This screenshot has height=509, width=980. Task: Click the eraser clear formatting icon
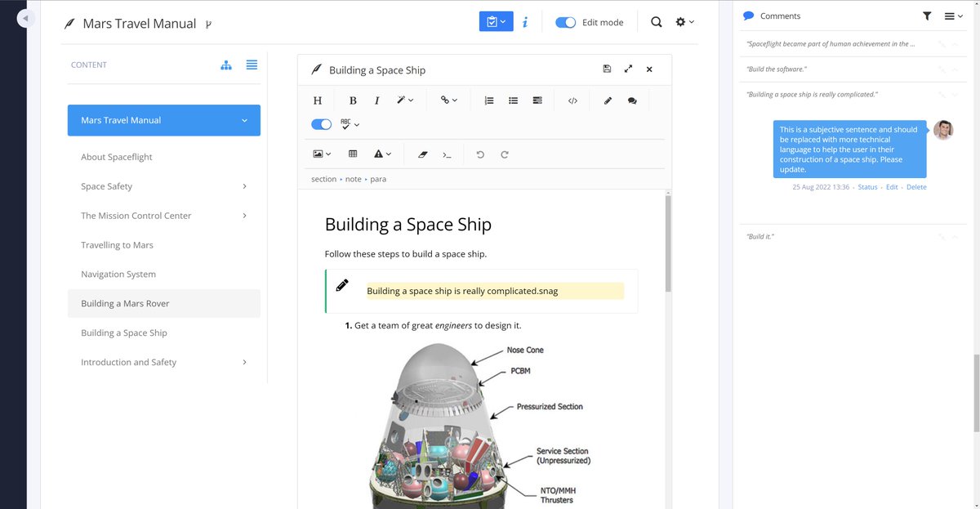422,154
